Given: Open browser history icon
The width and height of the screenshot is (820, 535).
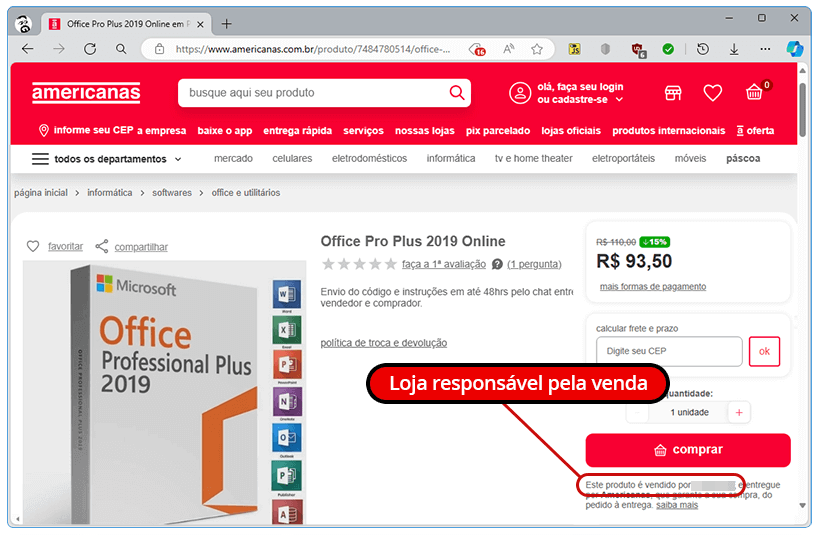Looking at the screenshot, I should pos(703,49).
